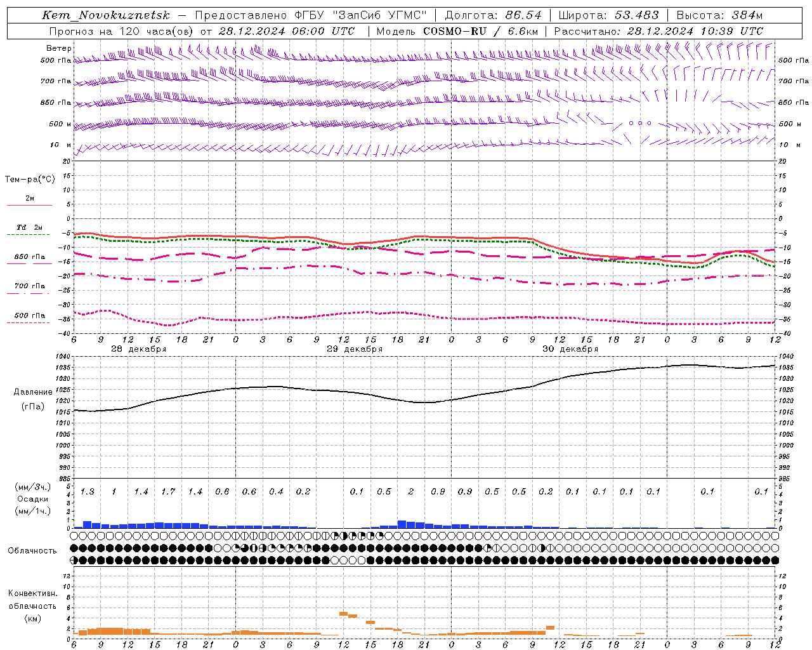Click the '(км)' convective height unit label
This screenshot has height=650, width=812.
coord(33,618)
